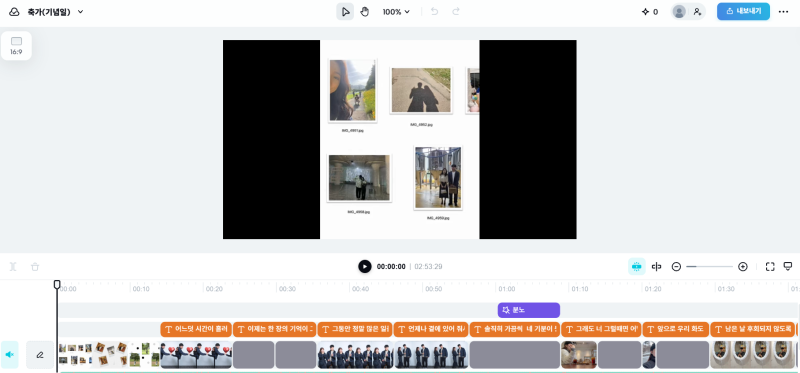Image resolution: width=800 pixels, height=373 pixels.
Task: Select the 언제나 곁에 있어 줘 text clip
Action: coord(431,329)
